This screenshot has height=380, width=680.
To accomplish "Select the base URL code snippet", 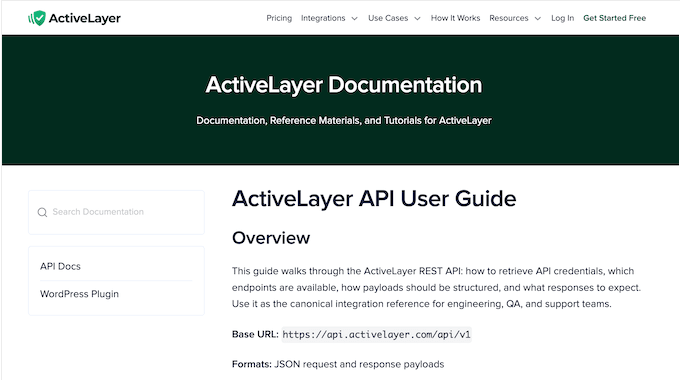I will [376, 334].
